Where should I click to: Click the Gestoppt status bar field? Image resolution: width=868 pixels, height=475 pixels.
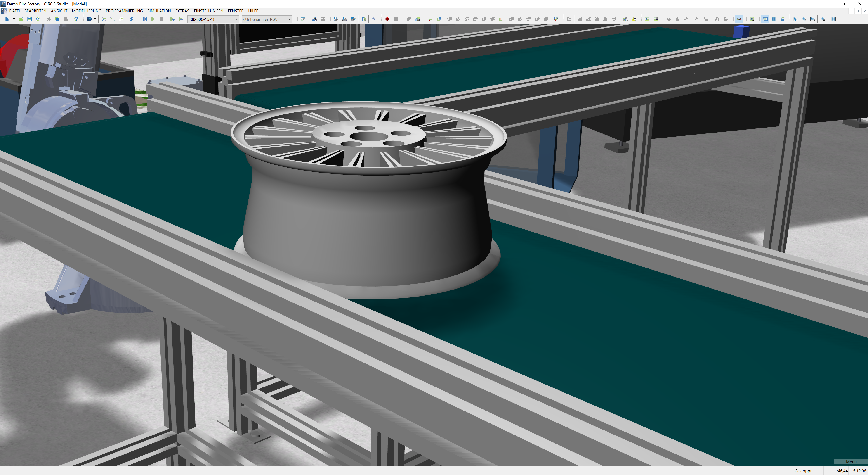point(803,471)
